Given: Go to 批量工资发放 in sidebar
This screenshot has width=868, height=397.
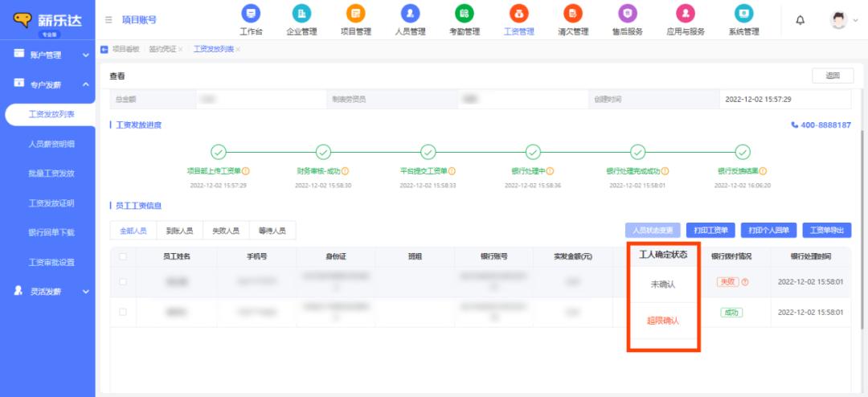Looking at the screenshot, I should pos(51,174).
